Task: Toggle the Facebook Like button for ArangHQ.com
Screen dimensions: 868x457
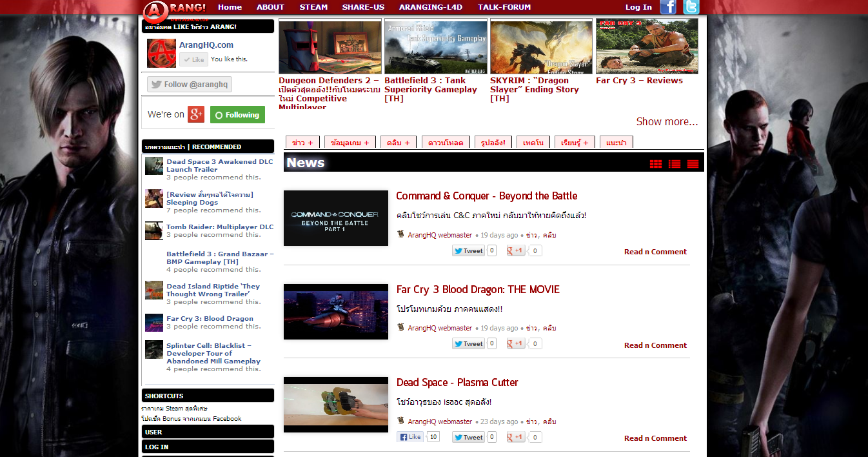Action: pos(193,59)
